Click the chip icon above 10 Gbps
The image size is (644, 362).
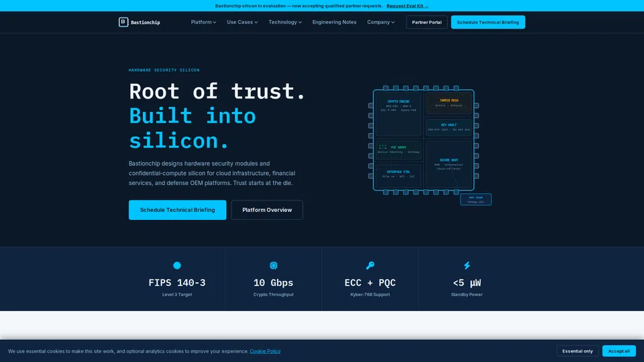pyautogui.click(x=274, y=265)
